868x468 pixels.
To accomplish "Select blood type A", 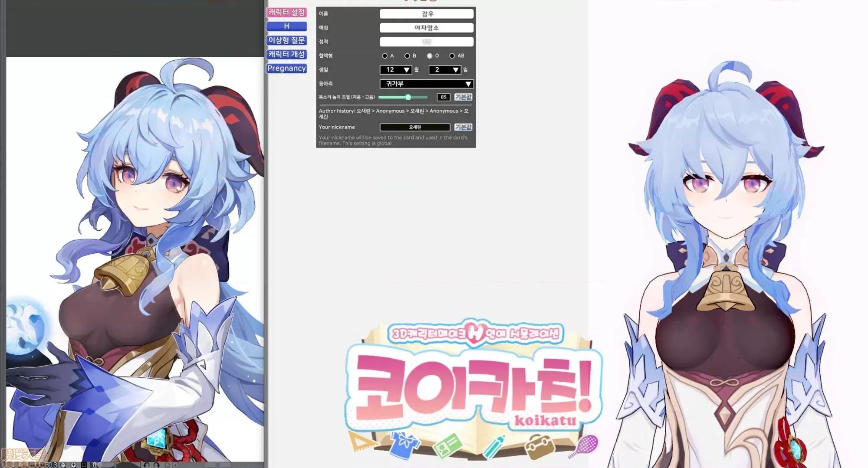I will pos(385,56).
